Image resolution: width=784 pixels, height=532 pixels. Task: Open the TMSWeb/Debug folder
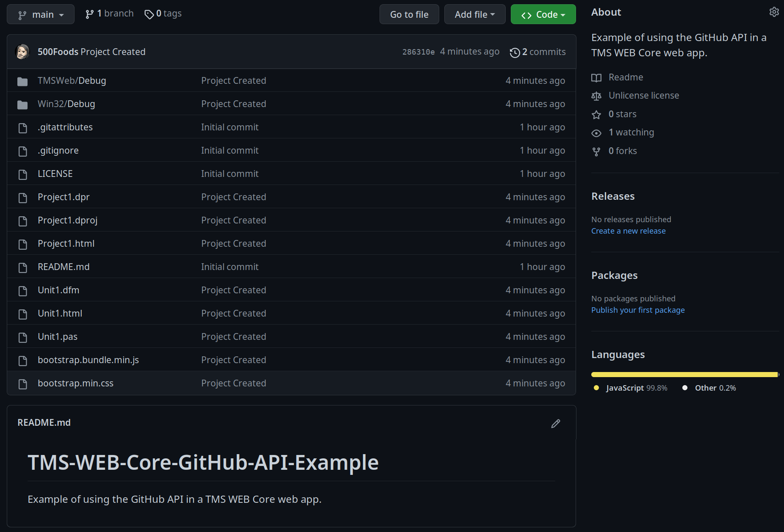[72, 80]
